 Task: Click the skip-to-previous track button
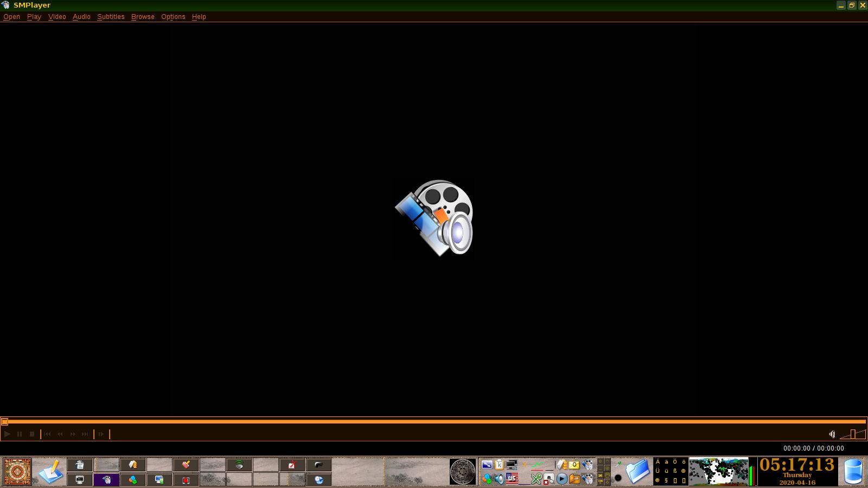coord(48,434)
